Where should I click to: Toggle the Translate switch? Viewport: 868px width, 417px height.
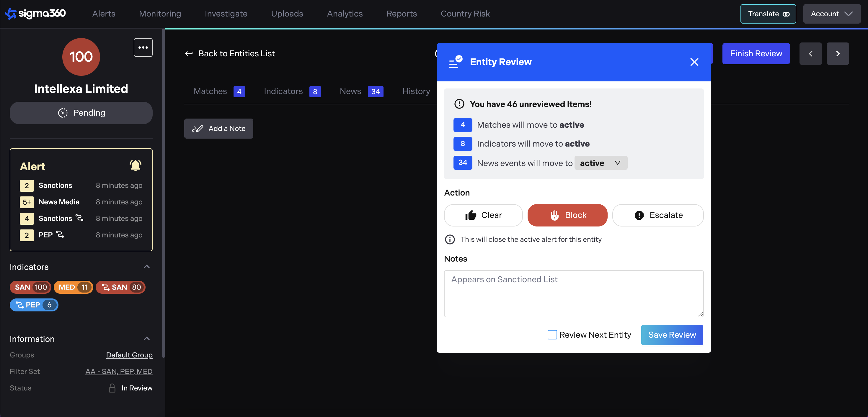point(768,14)
